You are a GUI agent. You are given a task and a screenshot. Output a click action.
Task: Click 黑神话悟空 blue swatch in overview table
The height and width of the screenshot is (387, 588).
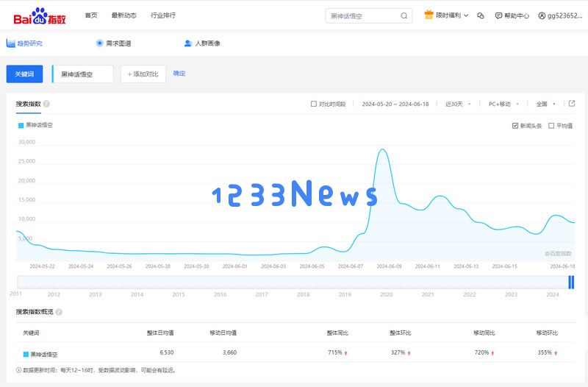26,354
